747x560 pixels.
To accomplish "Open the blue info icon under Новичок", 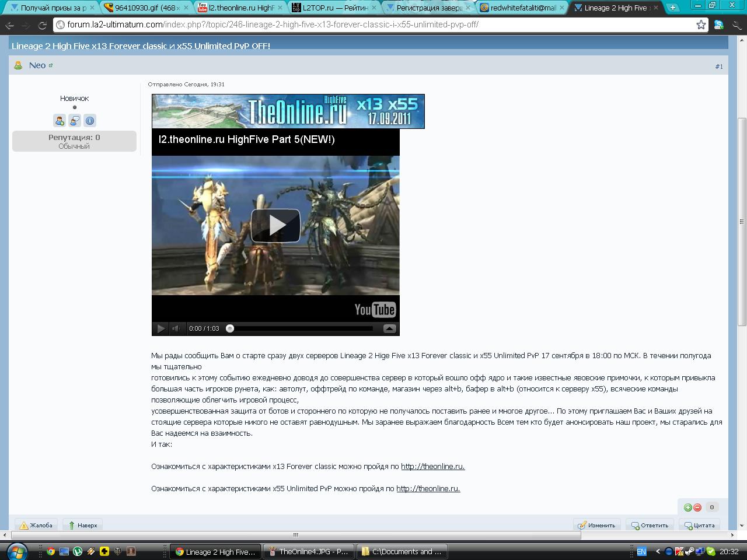I will [x=90, y=121].
